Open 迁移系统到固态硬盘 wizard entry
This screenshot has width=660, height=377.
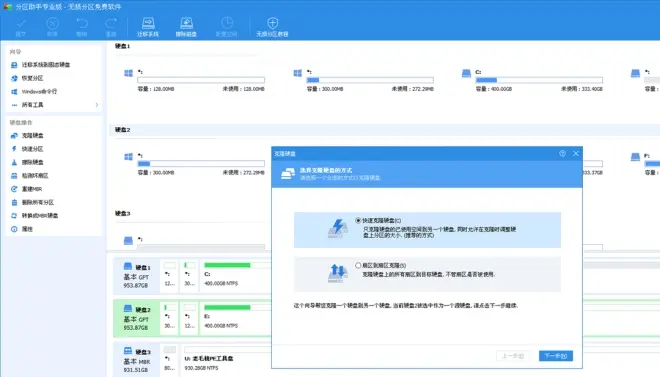46,65
